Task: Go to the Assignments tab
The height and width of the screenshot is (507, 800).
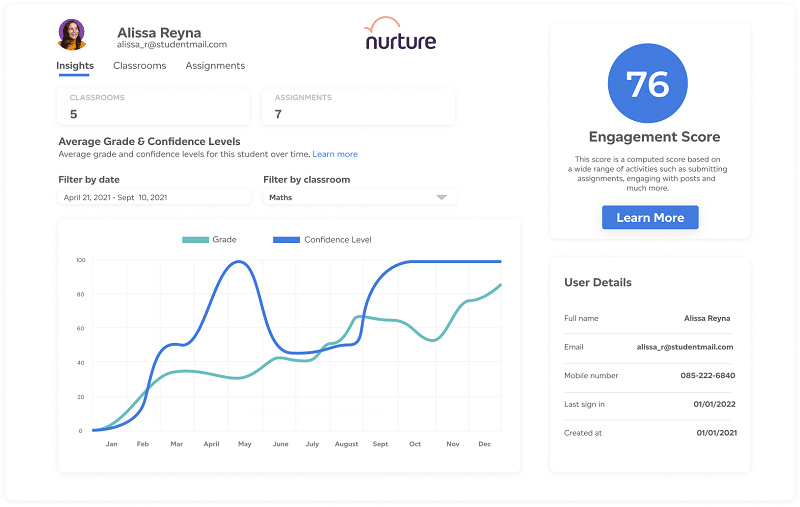Action: pos(215,66)
